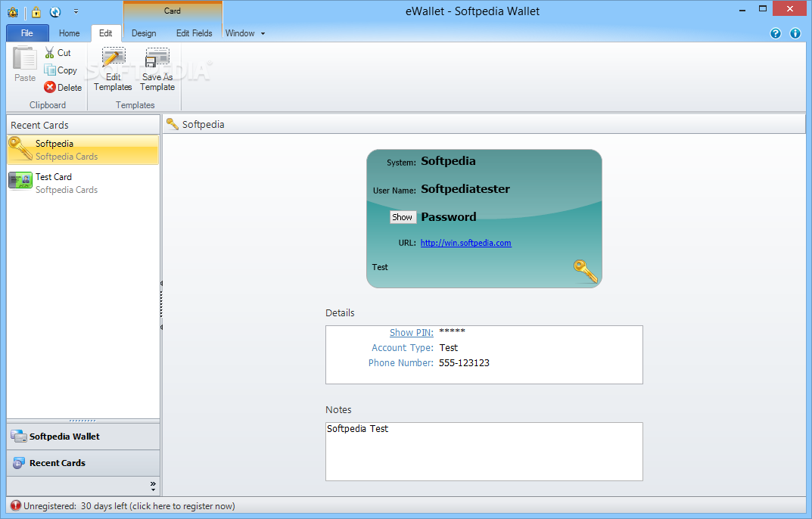Click the Unregistered 30 days left status message
This screenshot has height=519, width=812.
click(129, 506)
